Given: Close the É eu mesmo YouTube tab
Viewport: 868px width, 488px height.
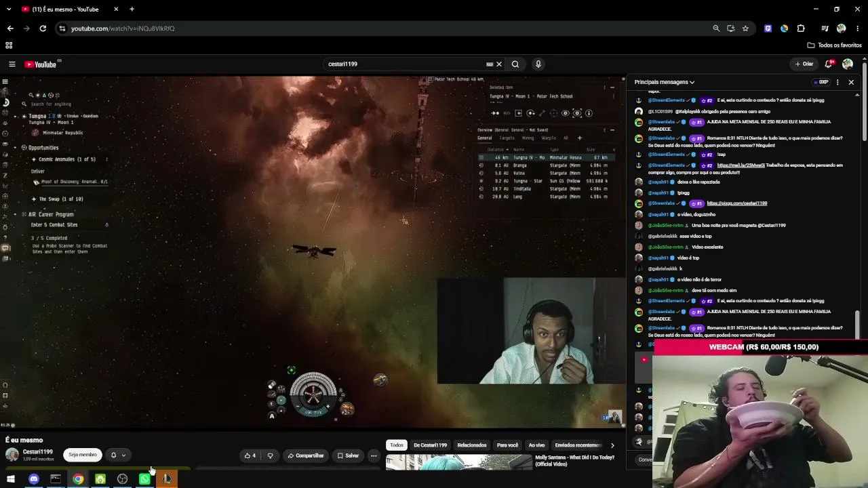Looking at the screenshot, I should click(x=116, y=9).
